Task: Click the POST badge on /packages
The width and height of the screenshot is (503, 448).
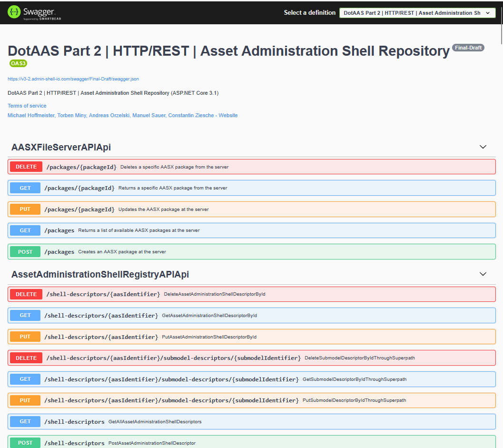Action: tap(25, 251)
